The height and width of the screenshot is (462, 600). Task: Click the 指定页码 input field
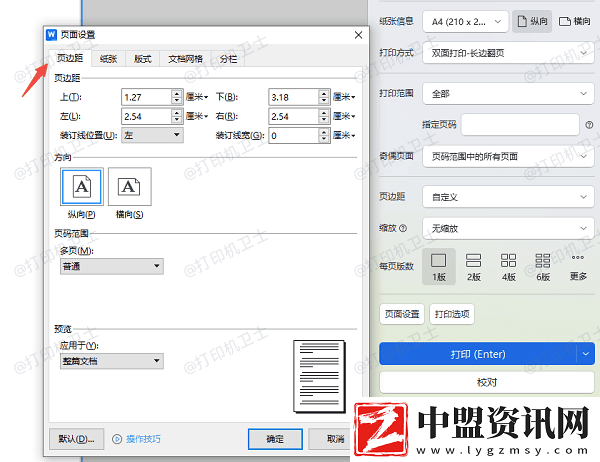(x=520, y=124)
